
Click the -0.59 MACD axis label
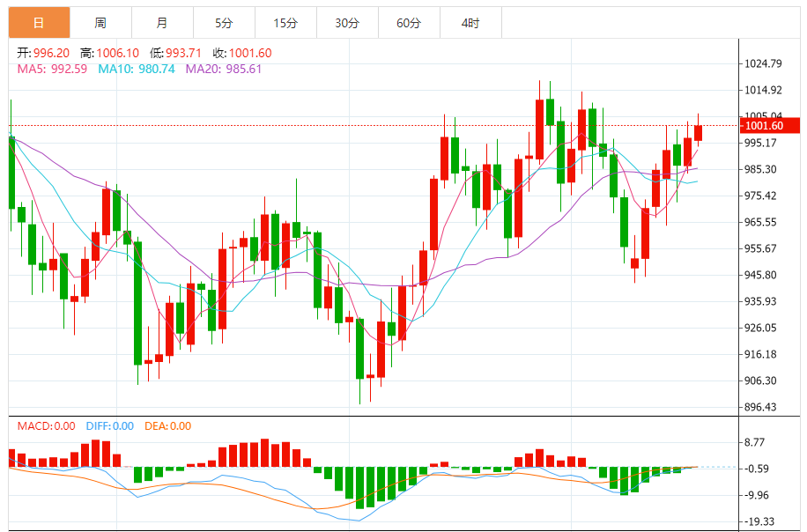pyautogui.click(x=757, y=469)
